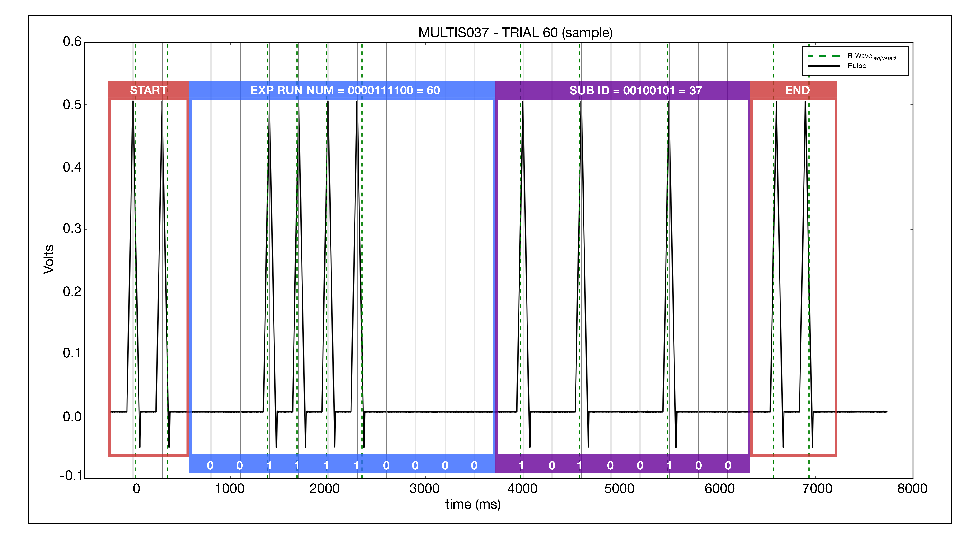Click the Volts y-axis label
Image resolution: width=980 pixels, height=539 pixels.
click(49, 259)
